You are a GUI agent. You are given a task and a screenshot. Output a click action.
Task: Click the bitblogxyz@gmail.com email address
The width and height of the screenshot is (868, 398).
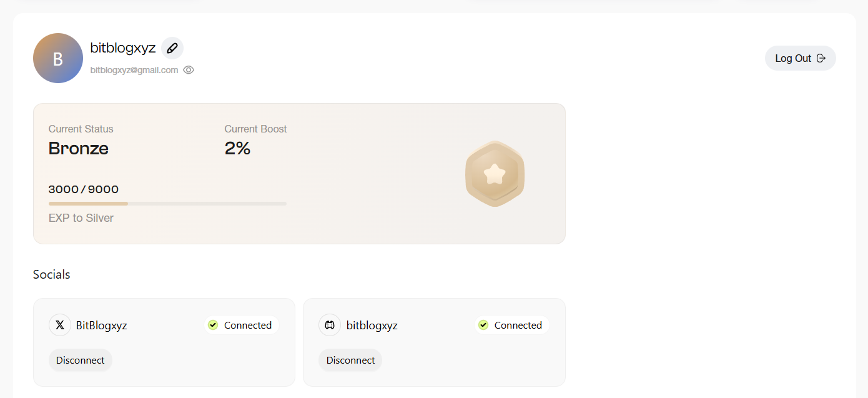[134, 70]
